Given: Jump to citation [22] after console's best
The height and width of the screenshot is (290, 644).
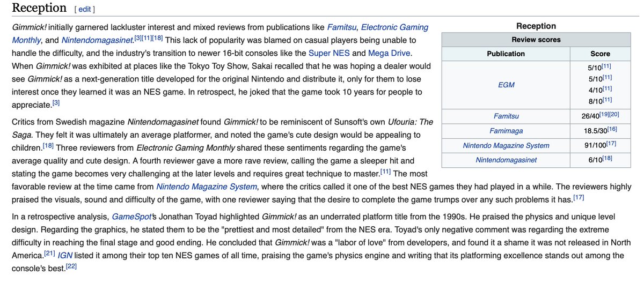Looking at the screenshot, I should (x=71, y=267).
